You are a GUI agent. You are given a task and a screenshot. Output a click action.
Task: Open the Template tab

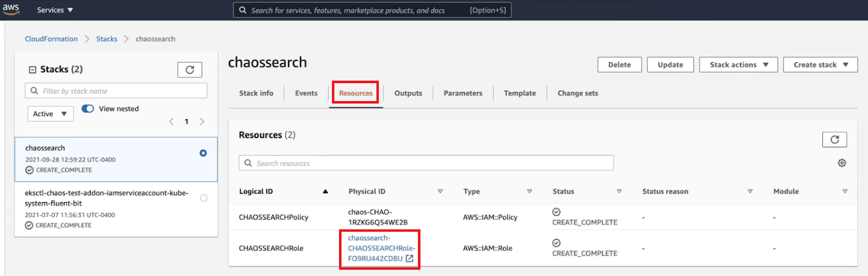tap(520, 93)
